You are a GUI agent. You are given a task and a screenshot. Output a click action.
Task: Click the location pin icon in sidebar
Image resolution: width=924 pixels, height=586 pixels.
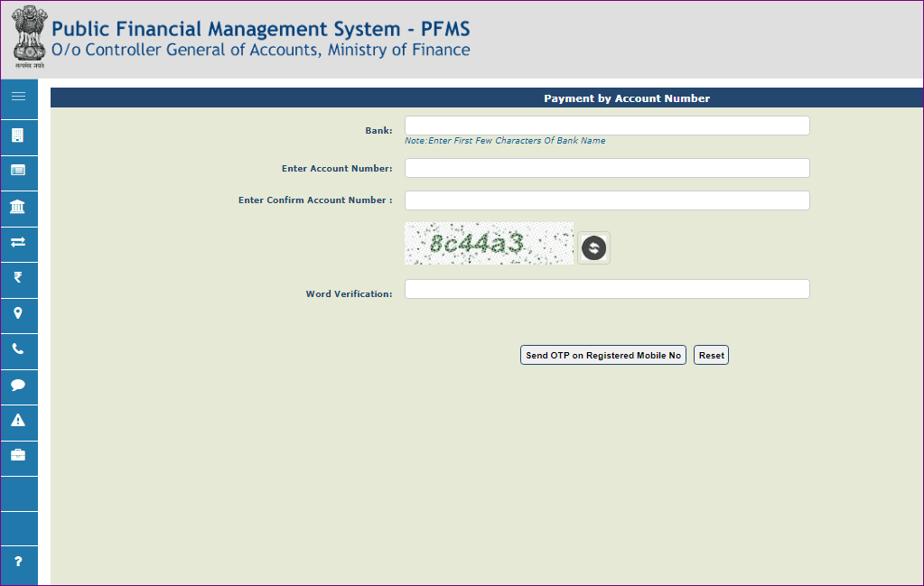click(19, 315)
